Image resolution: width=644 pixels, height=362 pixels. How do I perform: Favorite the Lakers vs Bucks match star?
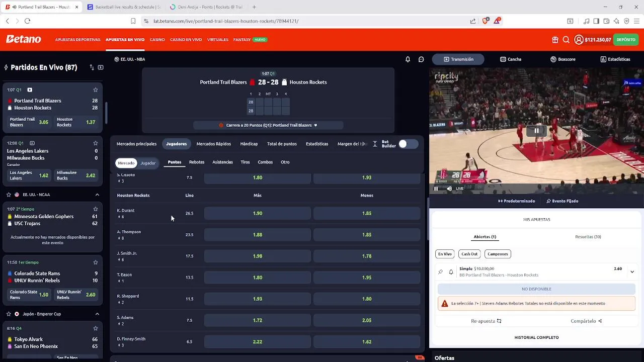[95, 143]
